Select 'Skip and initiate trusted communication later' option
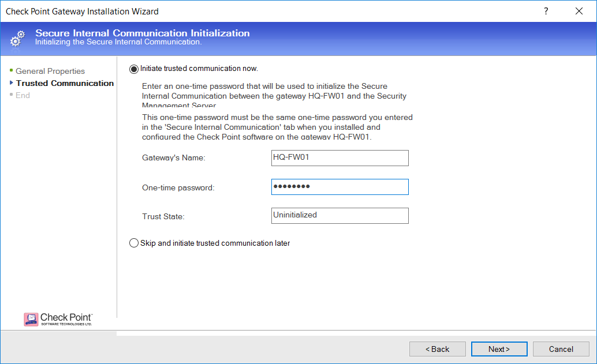The image size is (597, 364). pyautogui.click(x=133, y=243)
